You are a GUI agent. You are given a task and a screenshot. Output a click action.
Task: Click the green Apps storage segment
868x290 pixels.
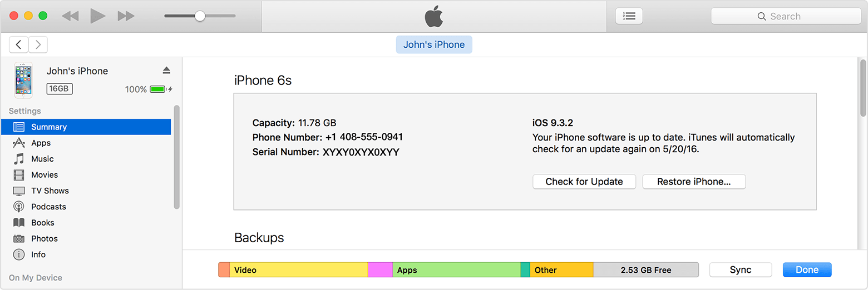[x=456, y=270]
